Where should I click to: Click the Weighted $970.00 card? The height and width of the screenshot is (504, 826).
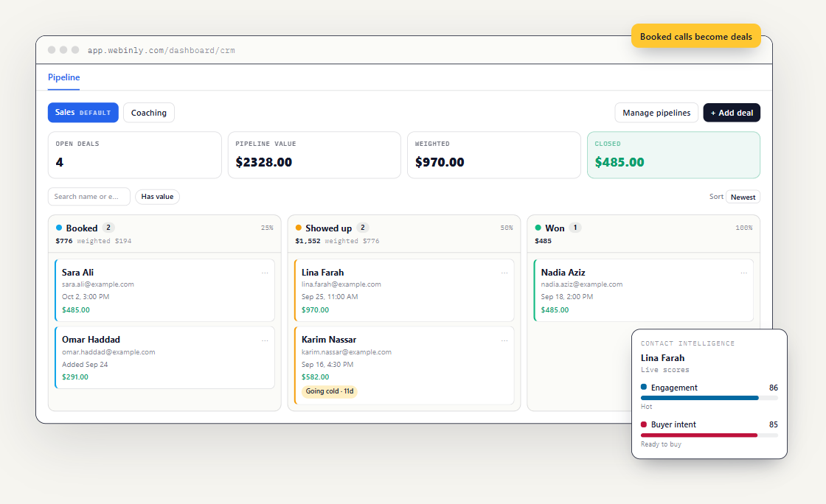click(x=493, y=155)
